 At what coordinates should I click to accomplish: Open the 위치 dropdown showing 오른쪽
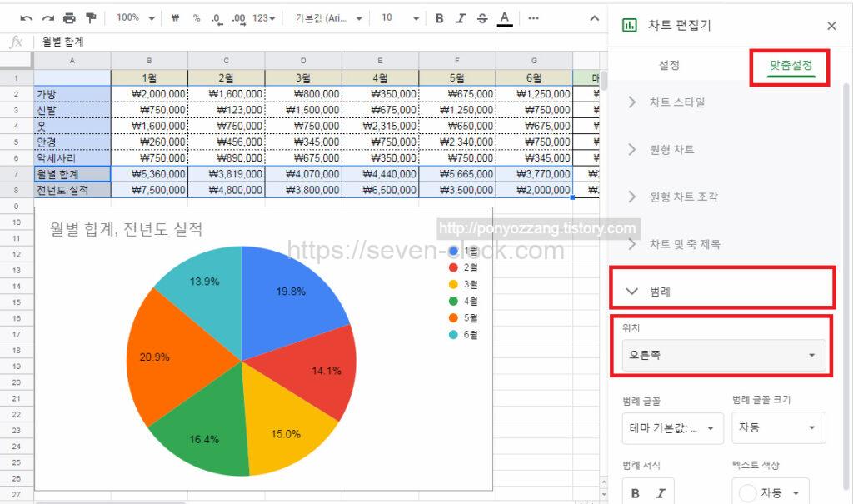point(723,356)
